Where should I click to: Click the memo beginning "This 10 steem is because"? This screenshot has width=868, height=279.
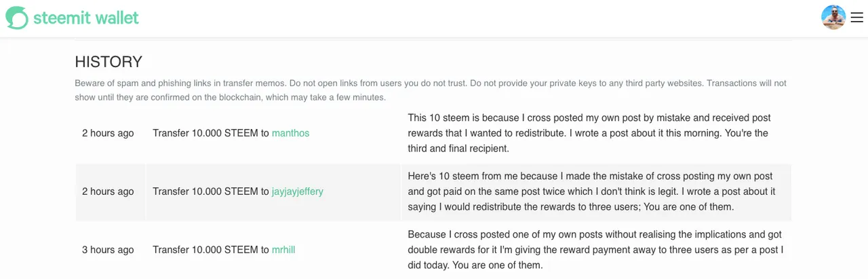pyautogui.click(x=589, y=133)
